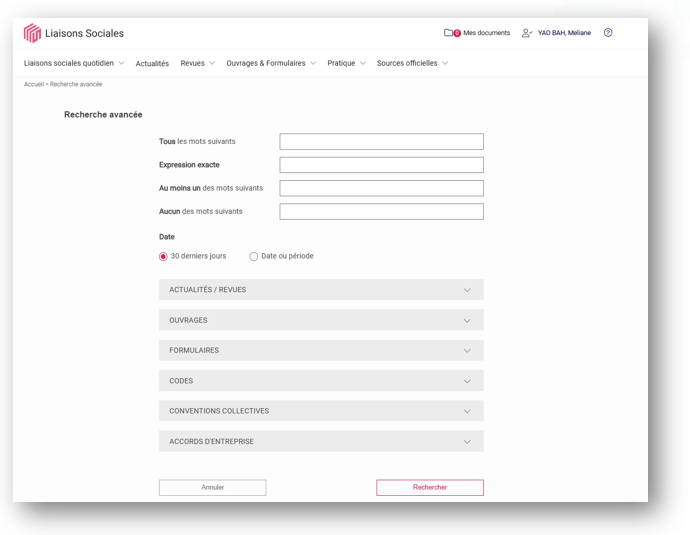This screenshot has height=535, width=690.
Task: Click Recherche avancée breadcrumb text
Action: pos(76,84)
